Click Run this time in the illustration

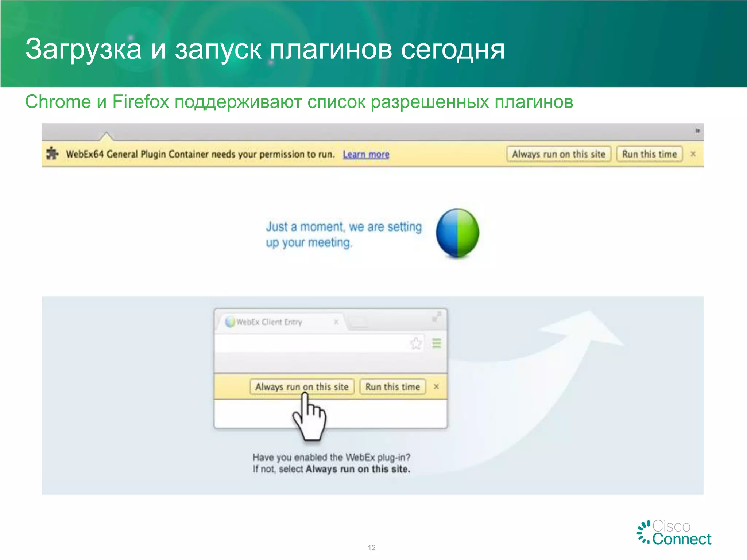pos(392,386)
